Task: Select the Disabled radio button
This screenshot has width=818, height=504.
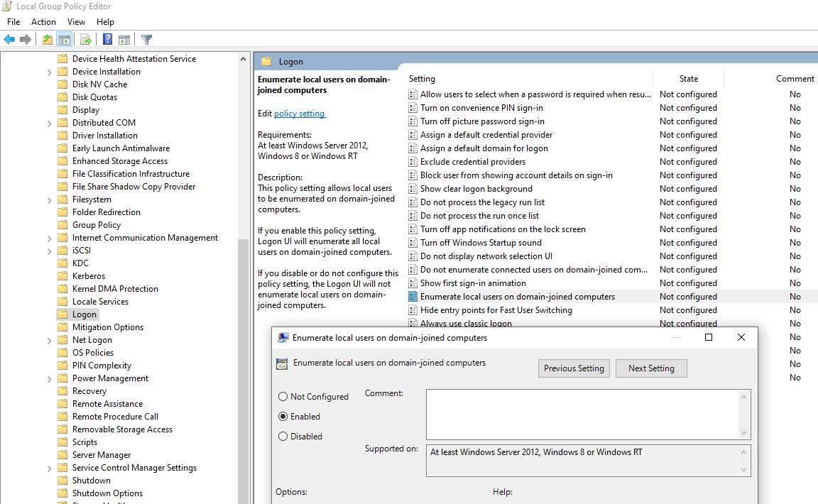Action: click(283, 437)
